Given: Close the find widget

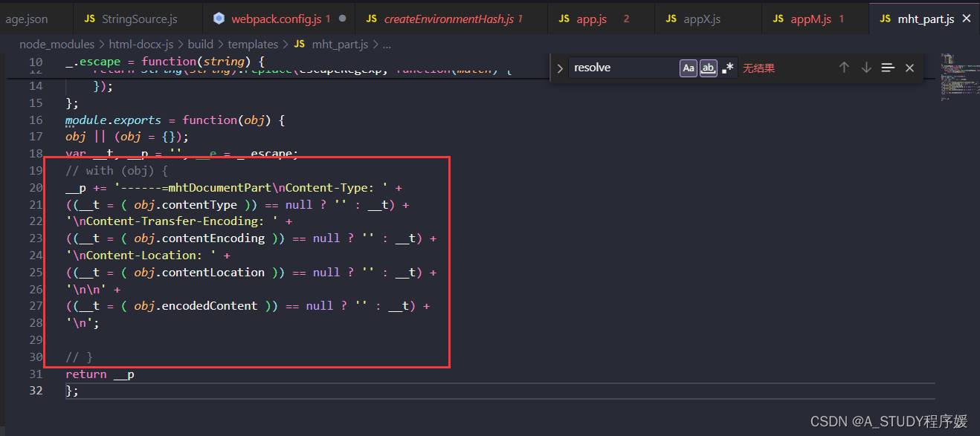Looking at the screenshot, I should (909, 68).
